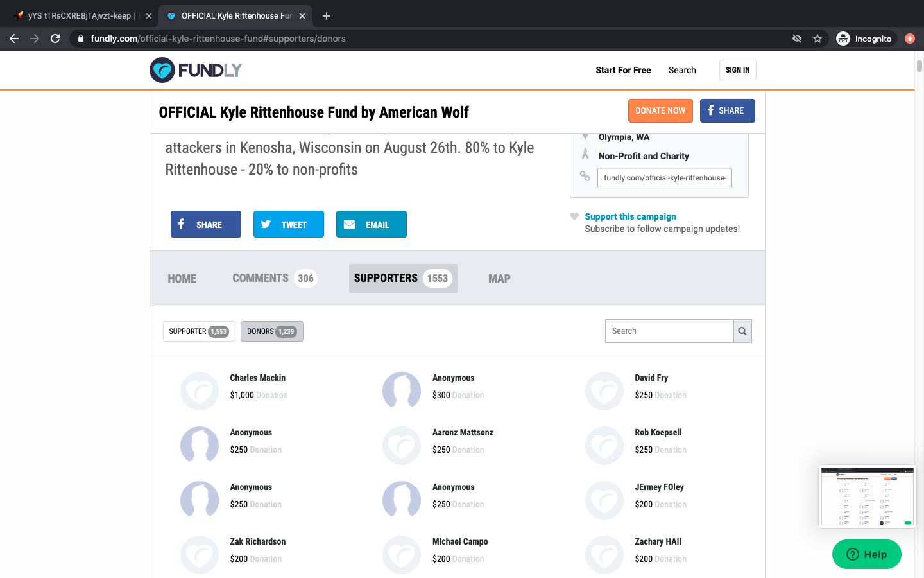Screen dimensions: 924x578
Task: Click the Anonymous $300 donor avatar
Action: click(x=402, y=390)
